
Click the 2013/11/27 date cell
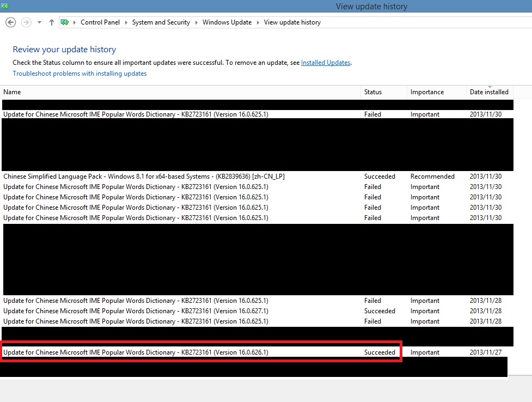(486, 352)
